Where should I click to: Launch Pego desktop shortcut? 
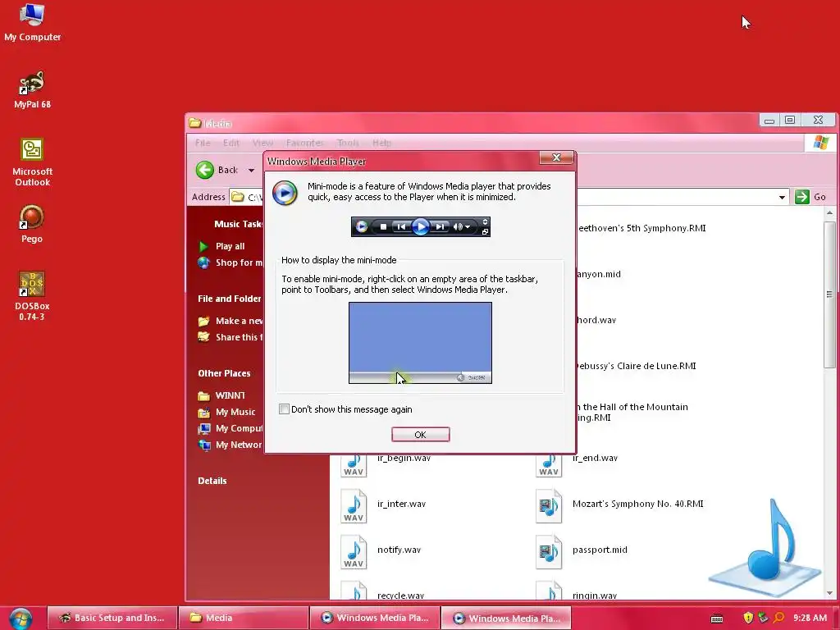pos(32,224)
